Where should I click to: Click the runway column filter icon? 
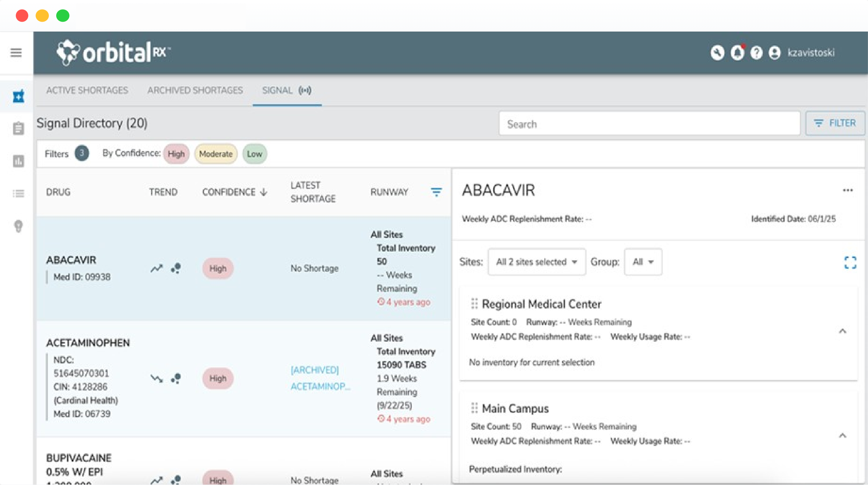click(x=436, y=192)
